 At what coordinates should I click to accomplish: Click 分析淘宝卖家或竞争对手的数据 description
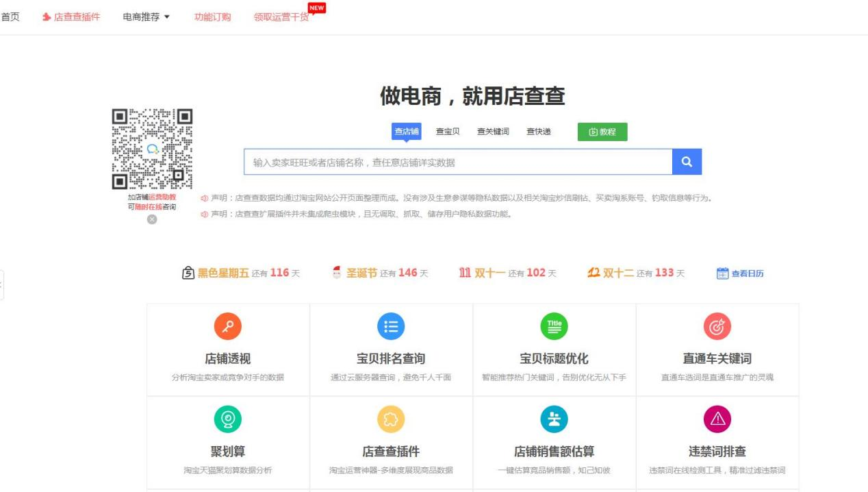pyautogui.click(x=228, y=378)
